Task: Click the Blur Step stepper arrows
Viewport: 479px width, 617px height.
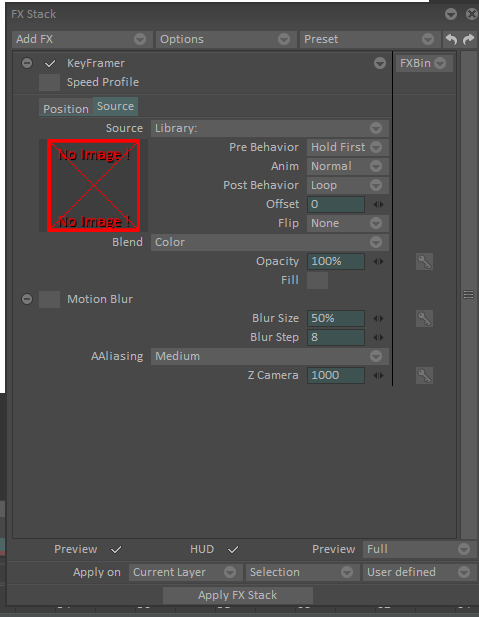Action: point(378,338)
